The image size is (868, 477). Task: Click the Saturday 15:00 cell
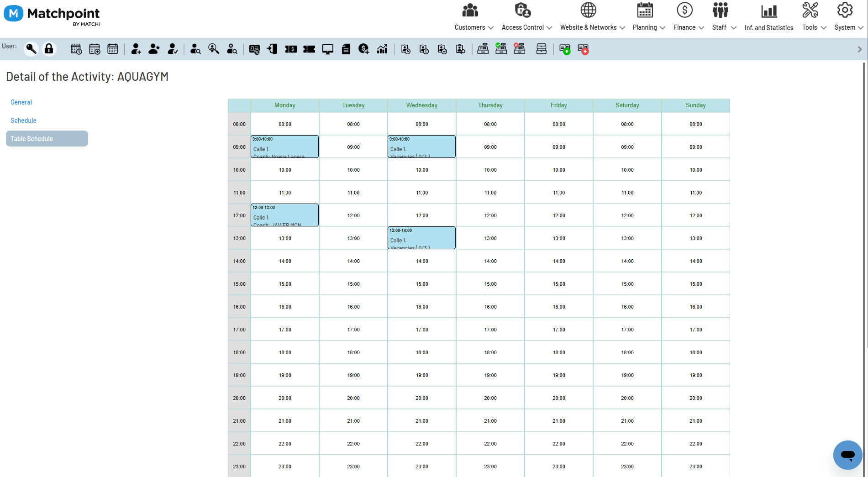pyautogui.click(x=627, y=284)
